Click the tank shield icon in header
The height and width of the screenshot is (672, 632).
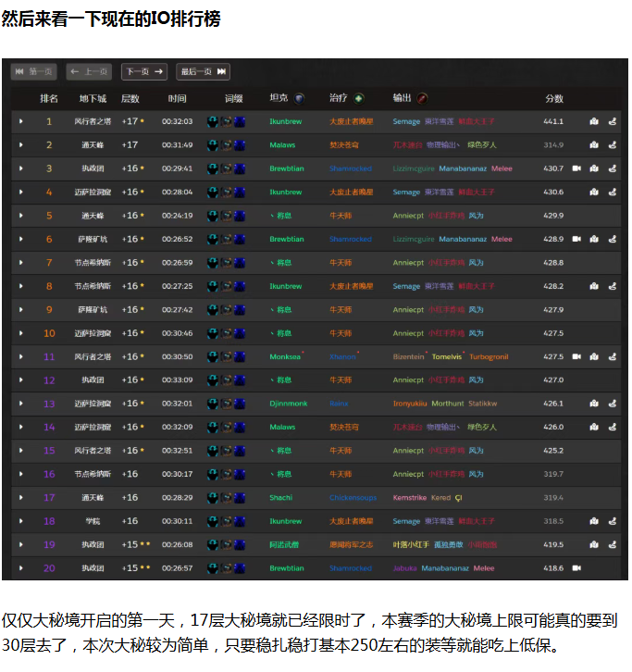coord(299,98)
